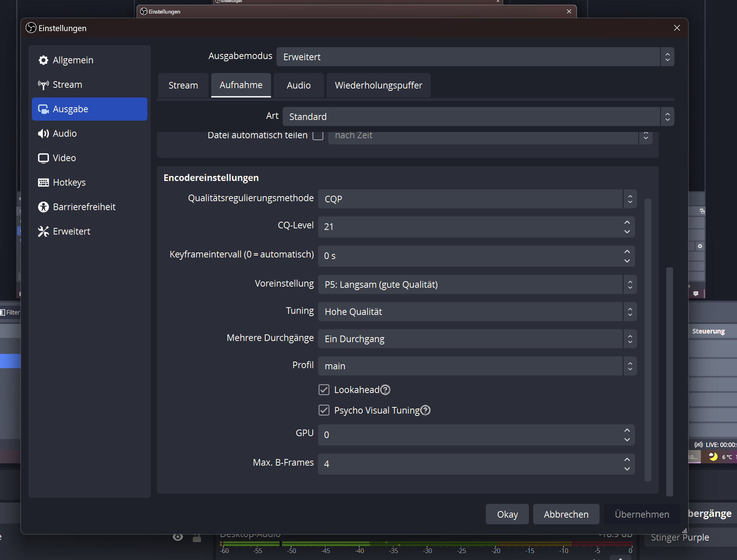Open the Barrierefreiheit settings category
737x560 pixels.
[x=89, y=207]
